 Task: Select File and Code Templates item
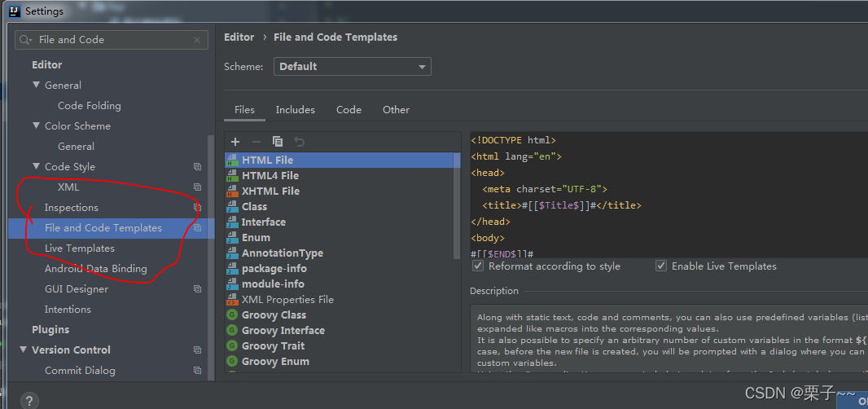pos(112,228)
